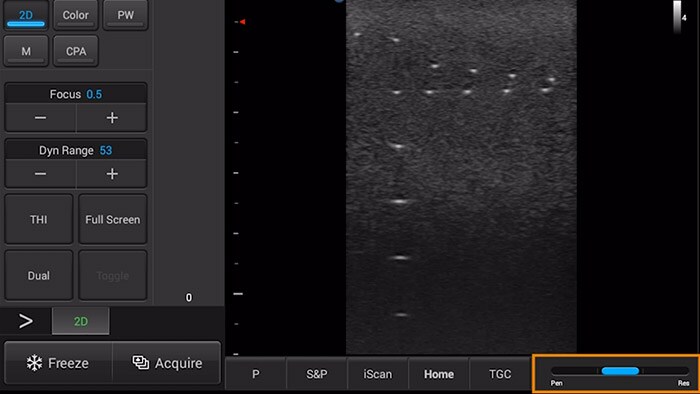The width and height of the screenshot is (700, 394).
Task: Start iScan optimization
Action: (378, 374)
